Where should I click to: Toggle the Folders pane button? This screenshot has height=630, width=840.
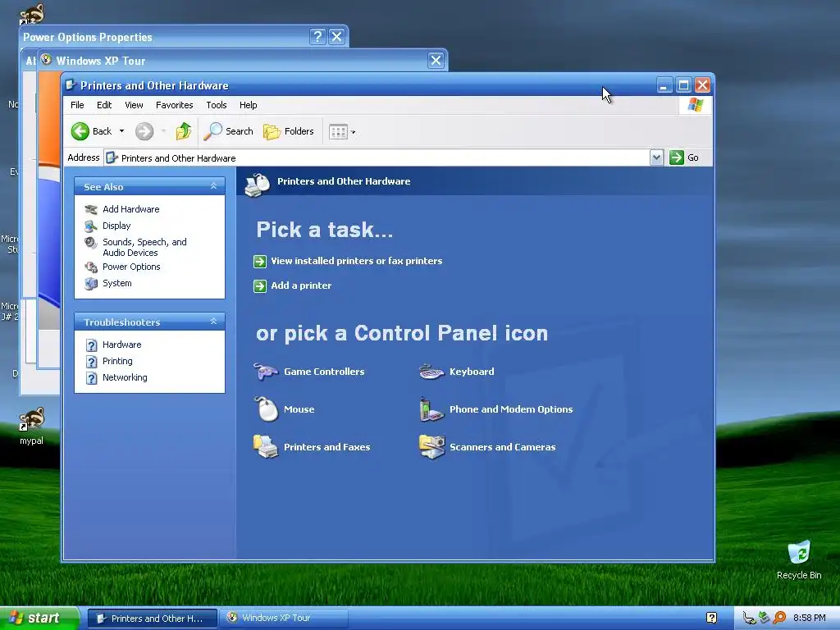288,131
